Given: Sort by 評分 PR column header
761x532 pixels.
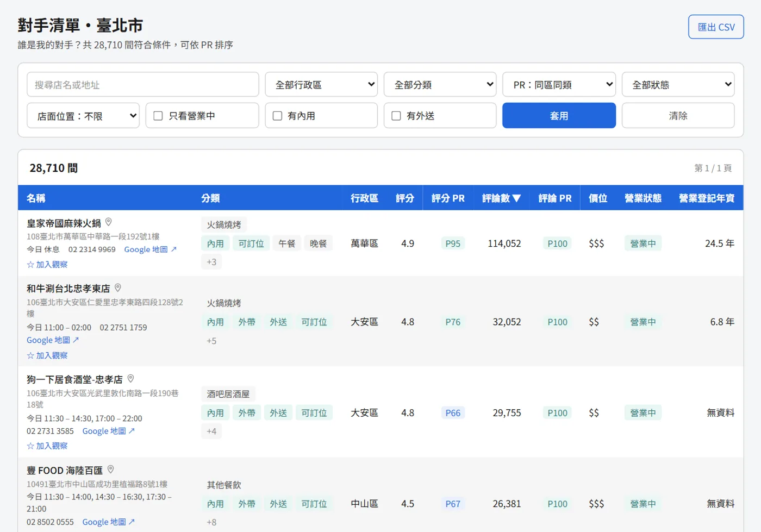Looking at the screenshot, I should [448, 198].
